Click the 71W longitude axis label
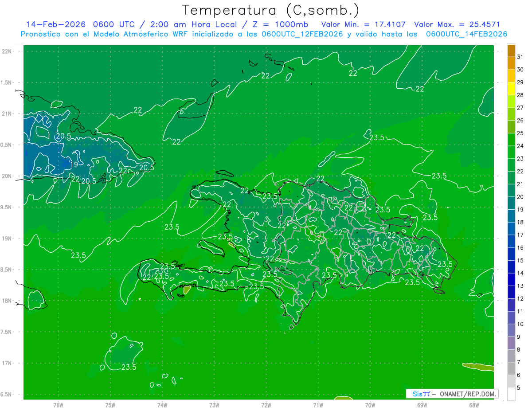The height and width of the screenshot is (411, 532). (x=318, y=405)
